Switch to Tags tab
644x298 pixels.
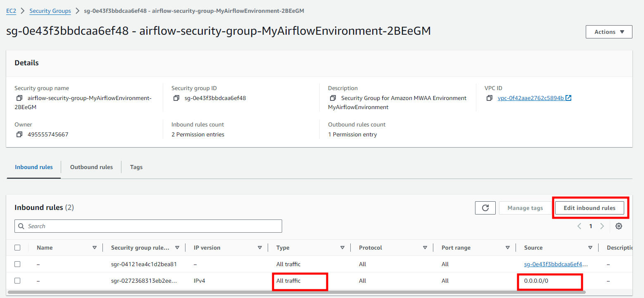[x=136, y=167]
